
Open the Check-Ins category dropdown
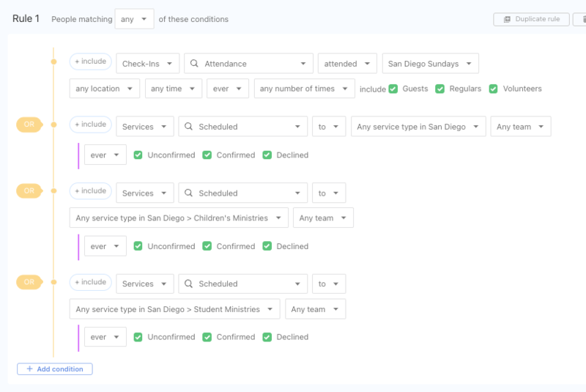(x=147, y=64)
